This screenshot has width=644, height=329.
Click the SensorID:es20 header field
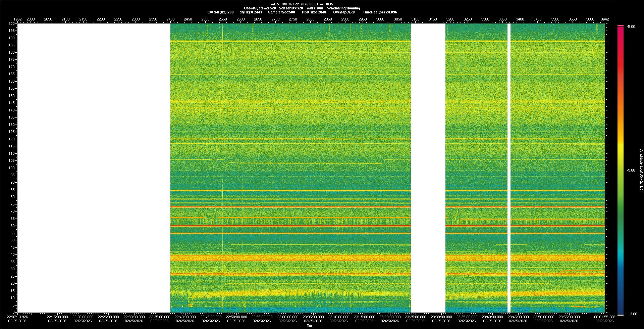tap(291, 8)
